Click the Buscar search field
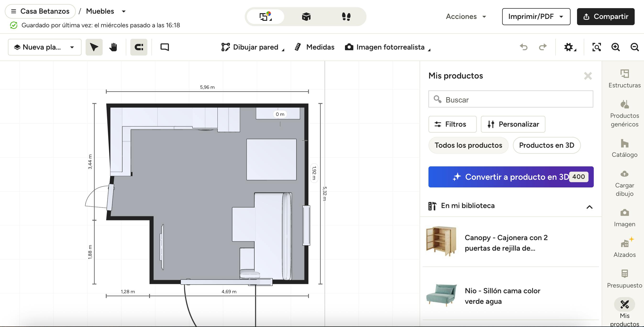This screenshot has height=327, width=644. click(511, 99)
